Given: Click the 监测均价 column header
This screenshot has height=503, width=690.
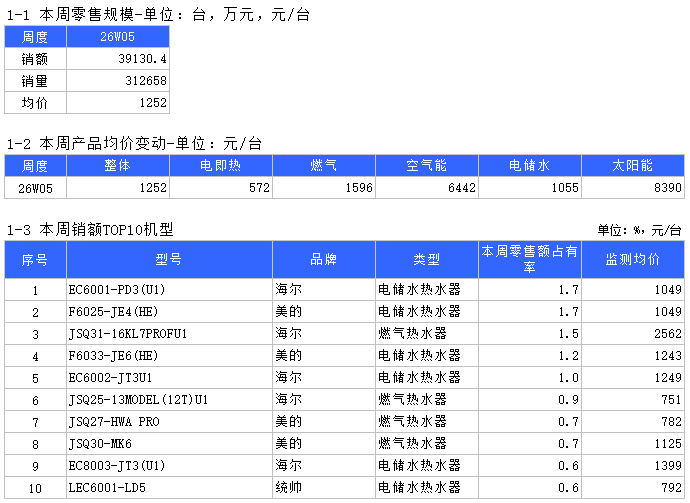Looking at the screenshot, I should 633,260.
